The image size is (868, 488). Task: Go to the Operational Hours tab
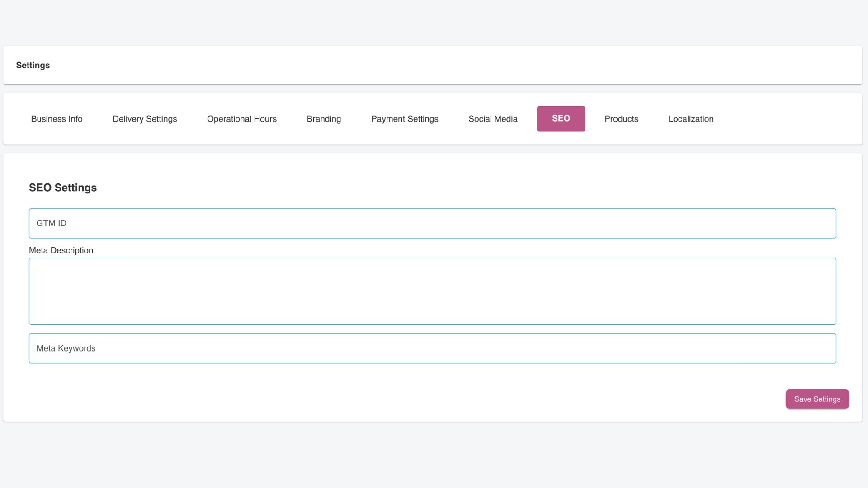coord(241,119)
